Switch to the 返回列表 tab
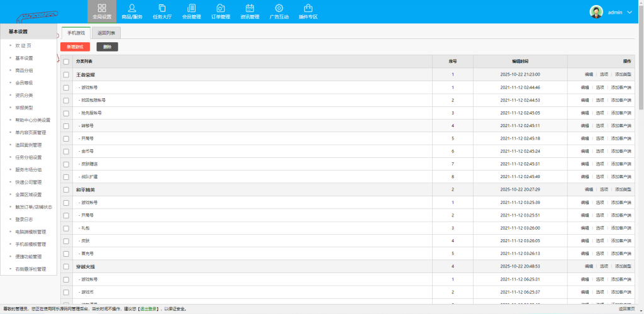Viewport: 644px width, 314px height. [106, 33]
